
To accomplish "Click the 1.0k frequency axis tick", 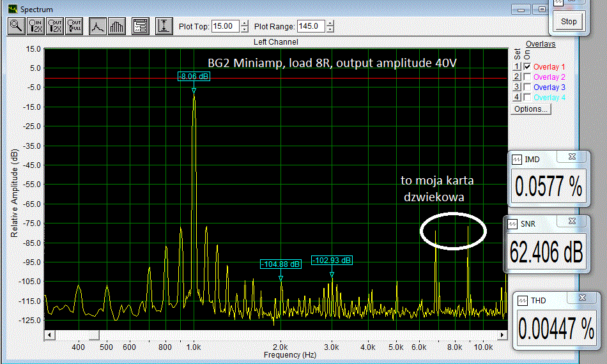I will pyautogui.click(x=194, y=347).
